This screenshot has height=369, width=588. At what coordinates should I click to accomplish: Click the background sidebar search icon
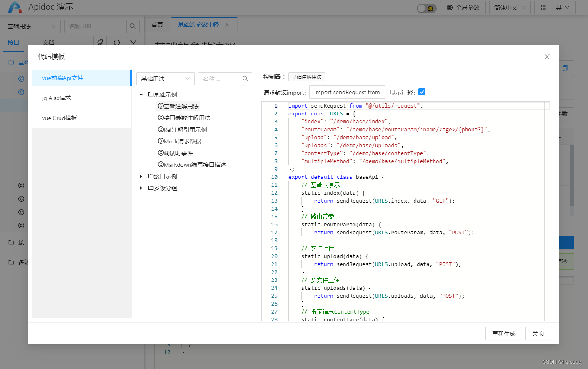[133, 26]
